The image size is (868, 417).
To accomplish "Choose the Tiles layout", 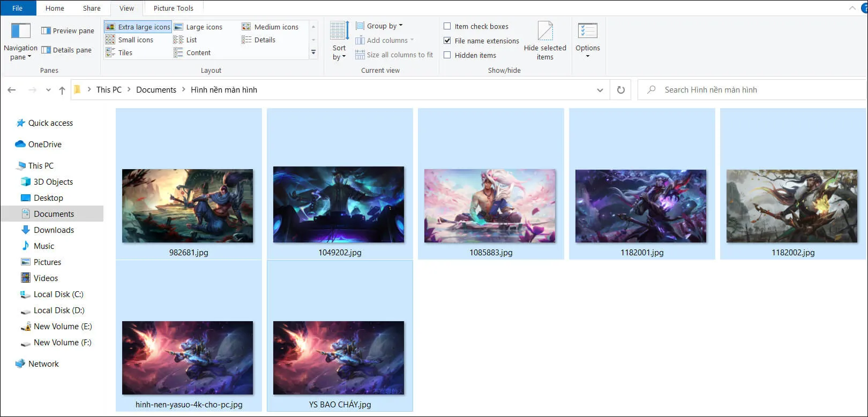I will click(x=119, y=52).
